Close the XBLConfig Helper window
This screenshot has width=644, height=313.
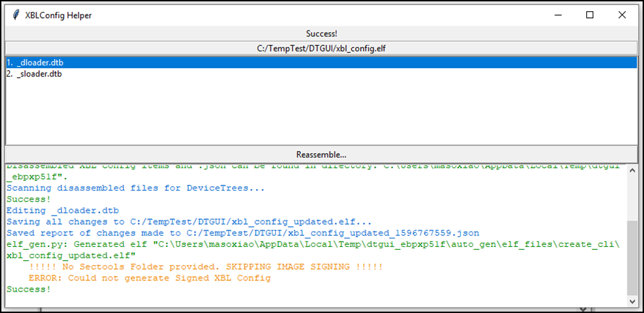tap(622, 15)
